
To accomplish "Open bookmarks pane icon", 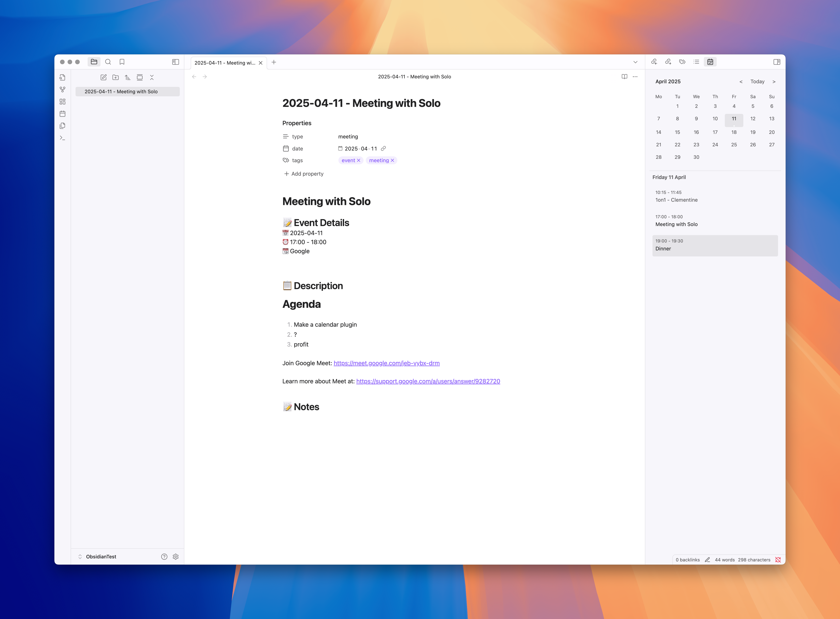I will 122,62.
